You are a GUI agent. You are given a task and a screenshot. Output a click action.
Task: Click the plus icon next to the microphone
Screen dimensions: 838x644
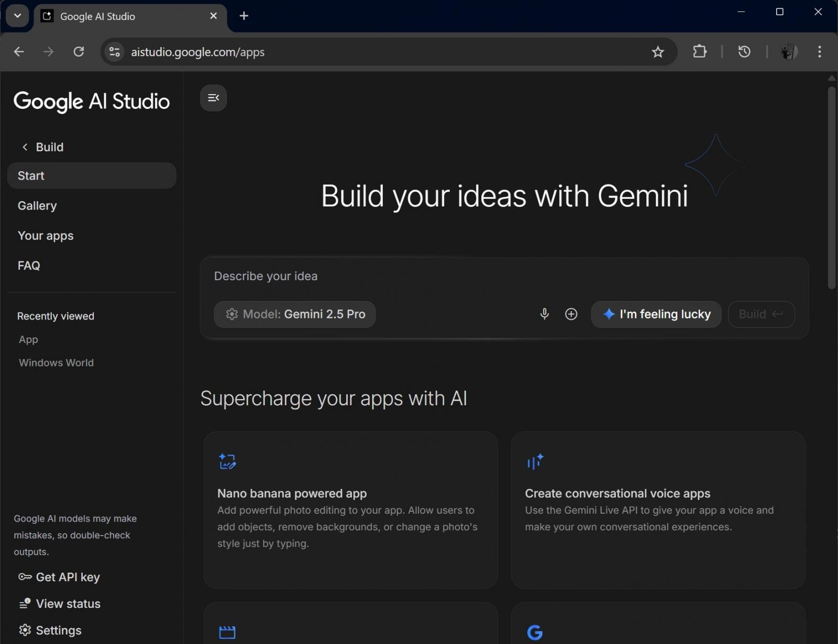coord(571,314)
